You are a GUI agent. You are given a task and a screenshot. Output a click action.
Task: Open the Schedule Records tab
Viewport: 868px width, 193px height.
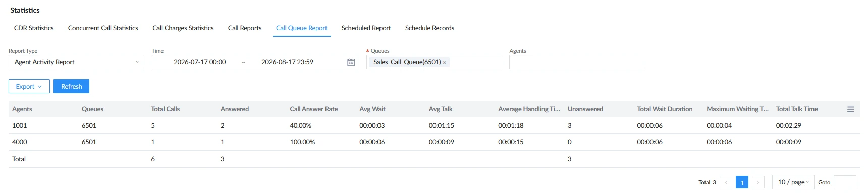(x=429, y=28)
